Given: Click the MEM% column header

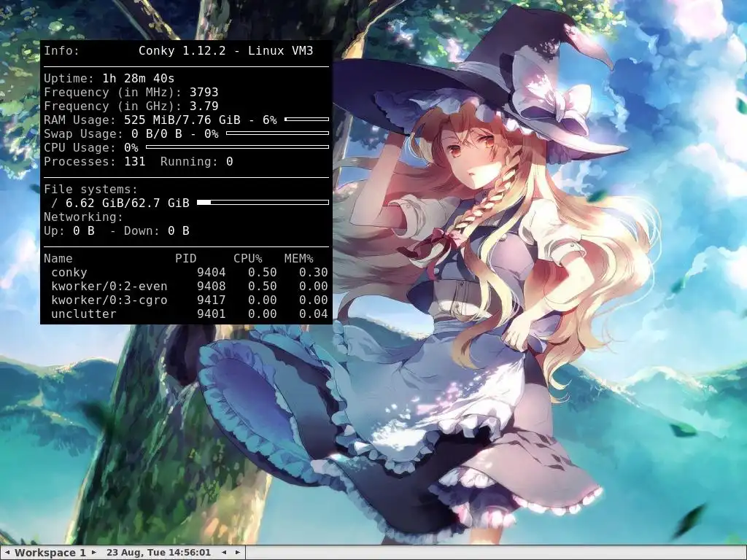Looking at the screenshot, I should [x=298, y=258].
